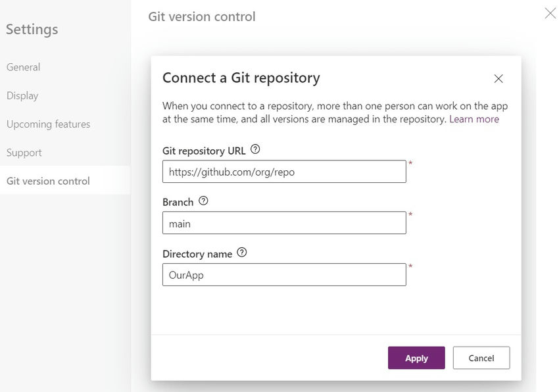
Task: Click the Directory name field containing OurApp
Action: (284, 275)
